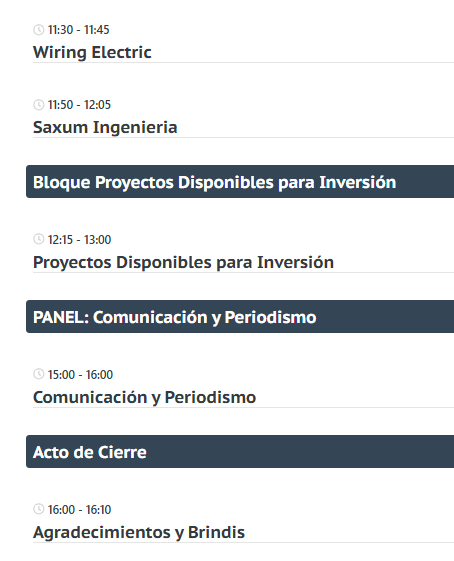Click clock icon beside 11:50 - 12:05
The height and width of the screenshot is (561, 454).
(39, 105)
